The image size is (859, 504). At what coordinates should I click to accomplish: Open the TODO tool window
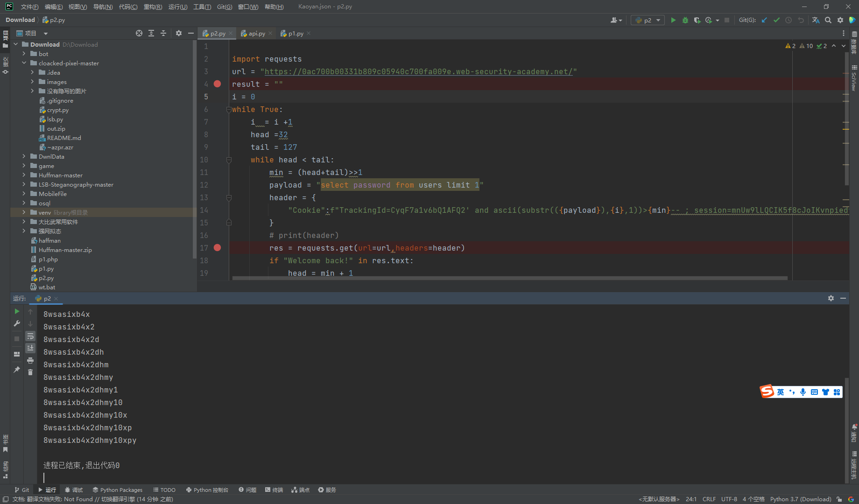[164, 490]
